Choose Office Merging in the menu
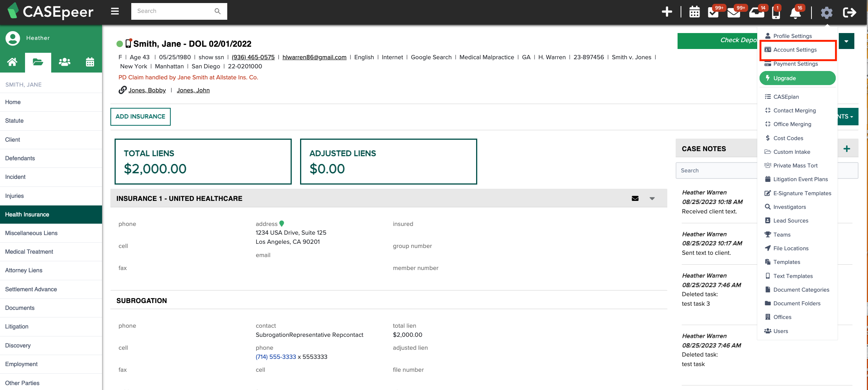 (792, 124)
